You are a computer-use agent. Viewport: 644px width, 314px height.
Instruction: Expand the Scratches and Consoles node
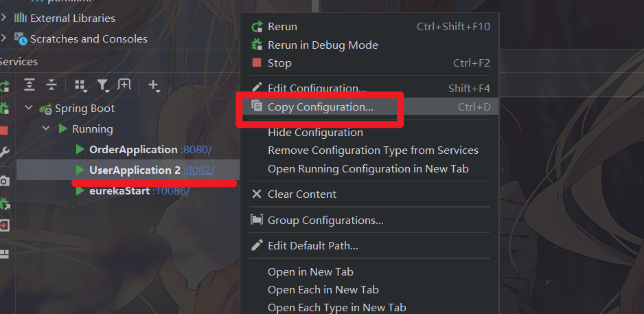pos(4,38)
